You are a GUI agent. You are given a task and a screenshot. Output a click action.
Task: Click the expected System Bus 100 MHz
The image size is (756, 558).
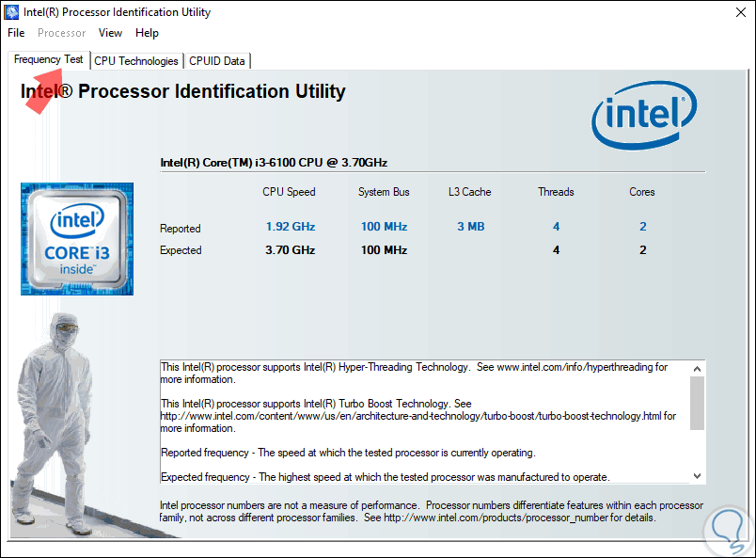click(x=385, y=250)
